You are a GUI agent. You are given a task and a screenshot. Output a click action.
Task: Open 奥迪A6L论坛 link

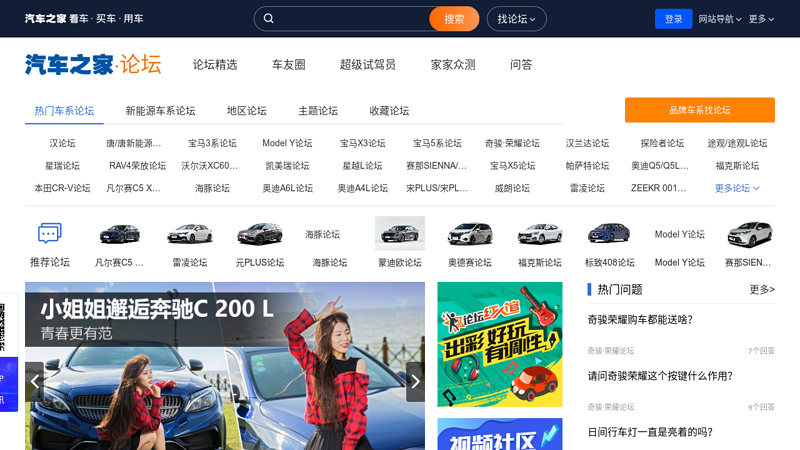[x=287, y=188]
